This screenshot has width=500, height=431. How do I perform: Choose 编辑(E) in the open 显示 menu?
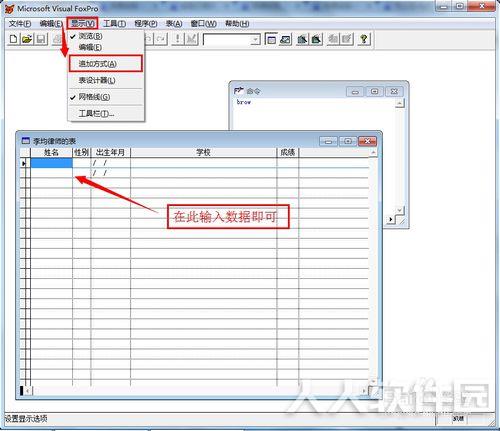coord(90,47)
